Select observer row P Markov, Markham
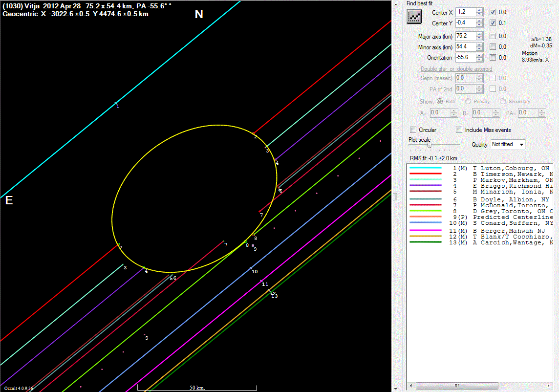The width and height of the screenshot is (559, 392). (x=480, y=180)
